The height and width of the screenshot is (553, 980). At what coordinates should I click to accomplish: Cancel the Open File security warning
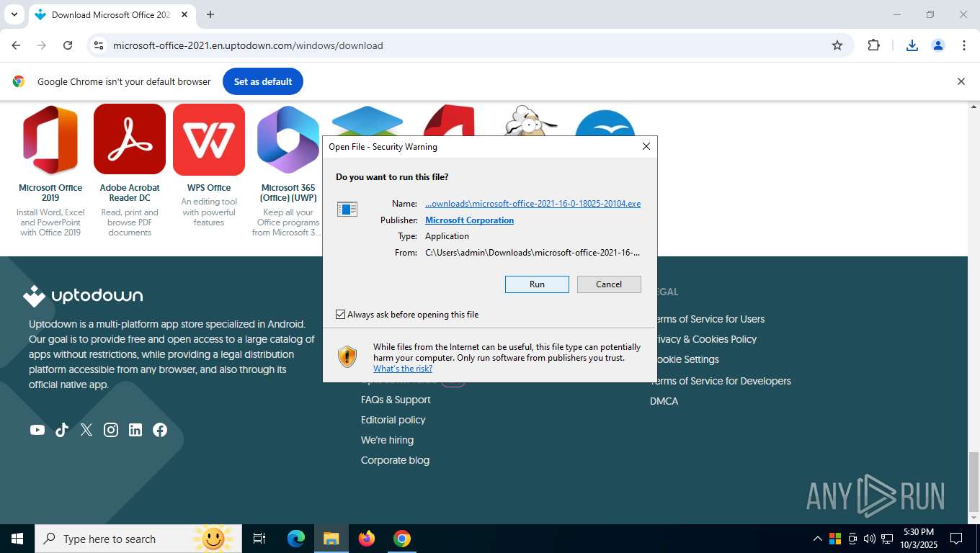[x=609, y=284]
